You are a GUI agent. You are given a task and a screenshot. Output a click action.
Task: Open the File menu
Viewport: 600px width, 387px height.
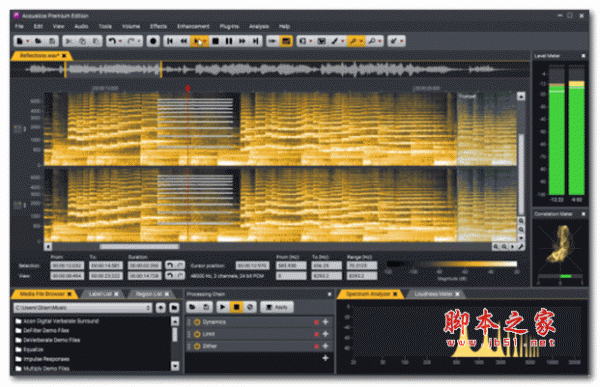(19, 26)
